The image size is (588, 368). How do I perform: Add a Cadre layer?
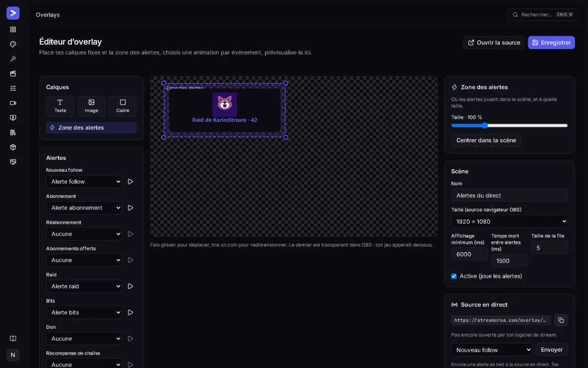[x=122, y=106]
